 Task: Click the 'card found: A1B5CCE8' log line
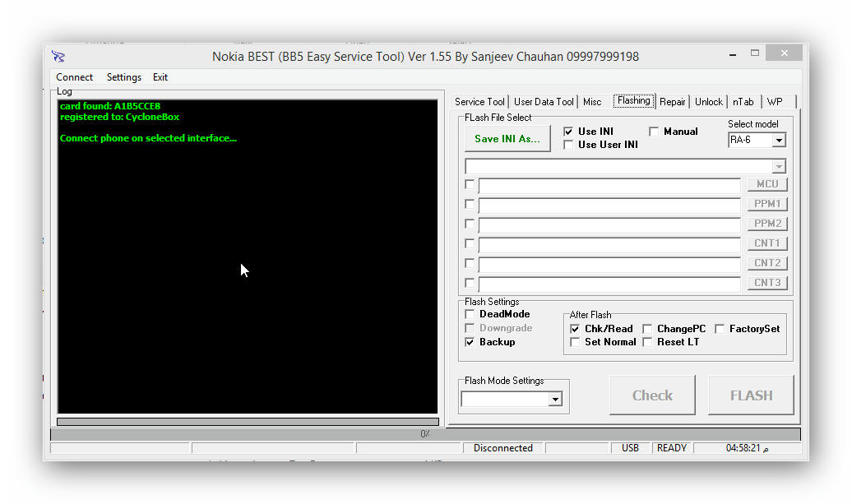click(x=110, y=106)
